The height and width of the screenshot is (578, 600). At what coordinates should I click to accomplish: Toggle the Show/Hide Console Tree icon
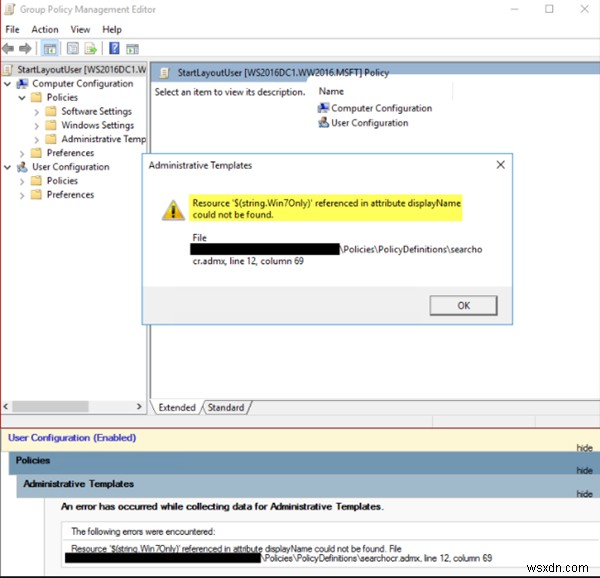[50, 49]
